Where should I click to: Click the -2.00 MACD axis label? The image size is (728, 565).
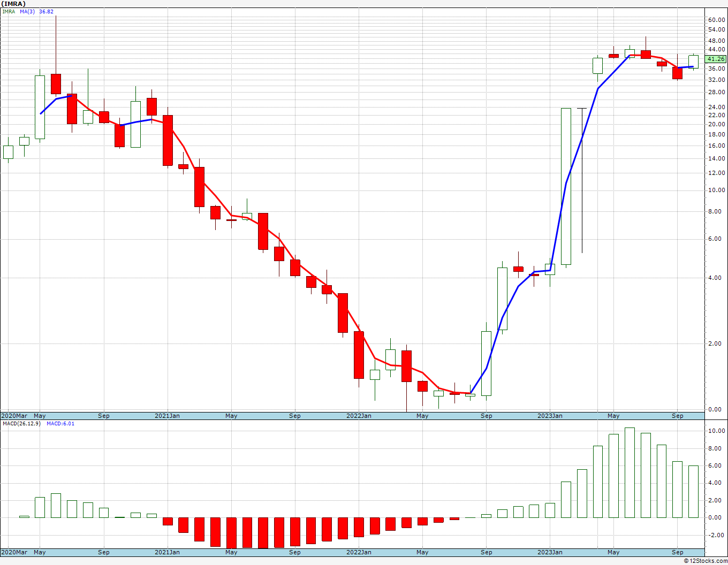[x=716, y=535]
